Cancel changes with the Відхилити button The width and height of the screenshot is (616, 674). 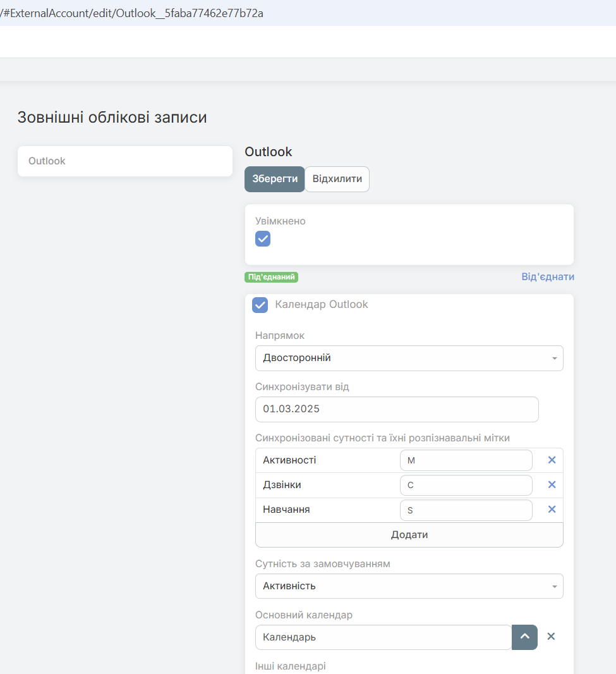(x=337, y=179)
